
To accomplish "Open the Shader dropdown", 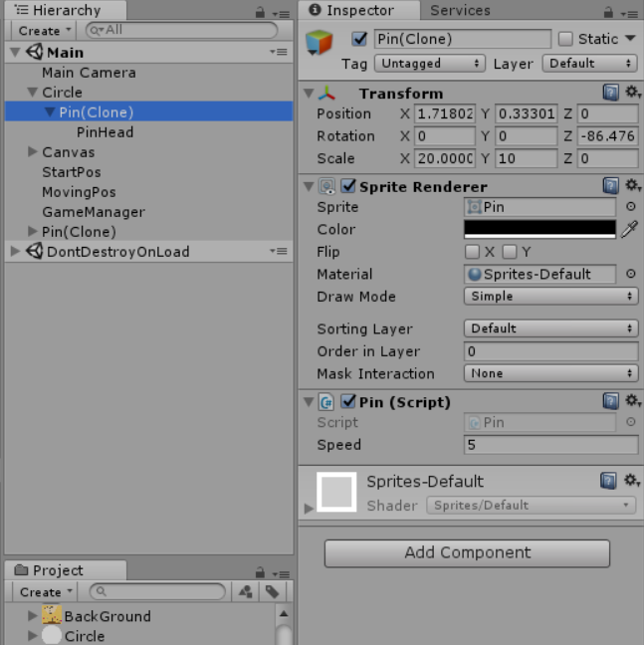I will (x=532, y=505).
